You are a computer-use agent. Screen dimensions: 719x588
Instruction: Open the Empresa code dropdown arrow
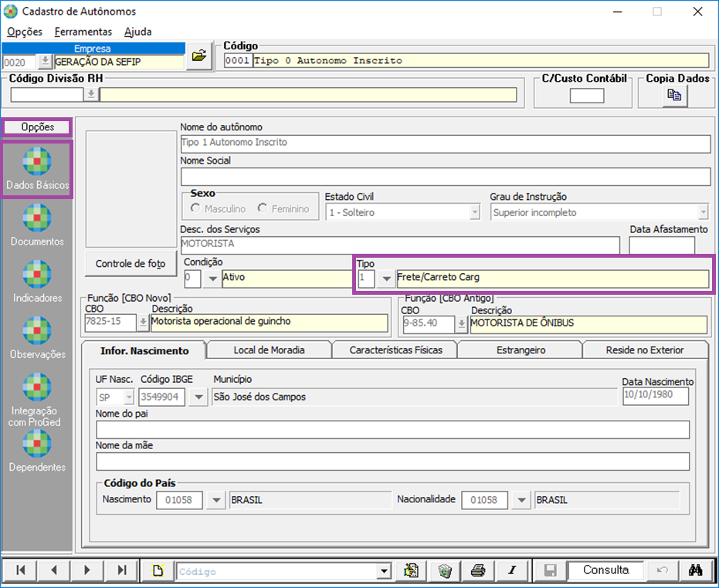(45, 62)
